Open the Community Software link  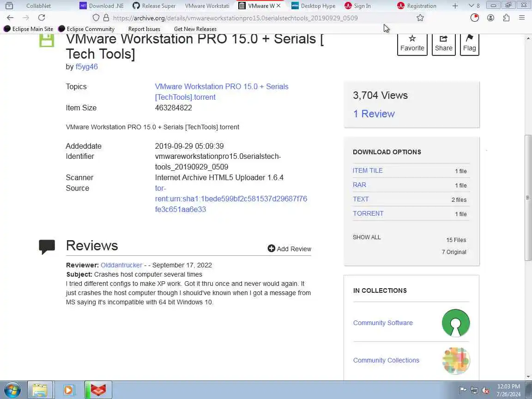click(x=383, y=323)
